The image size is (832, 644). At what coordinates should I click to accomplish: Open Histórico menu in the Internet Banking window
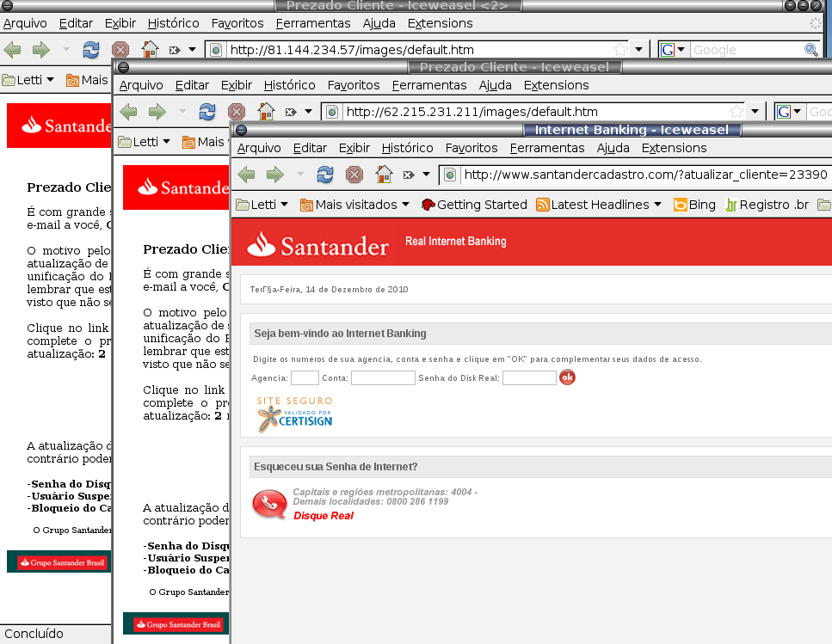pyautogui.click(x=408, y=148)
